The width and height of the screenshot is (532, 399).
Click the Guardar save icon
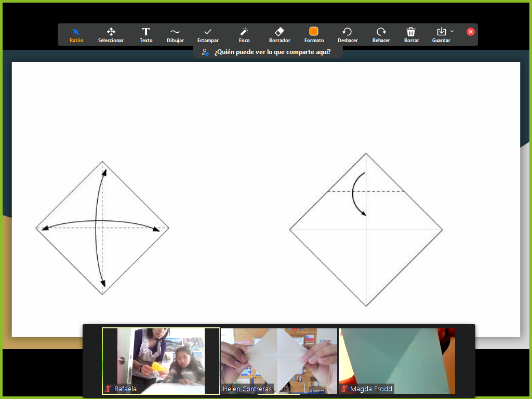441,32
